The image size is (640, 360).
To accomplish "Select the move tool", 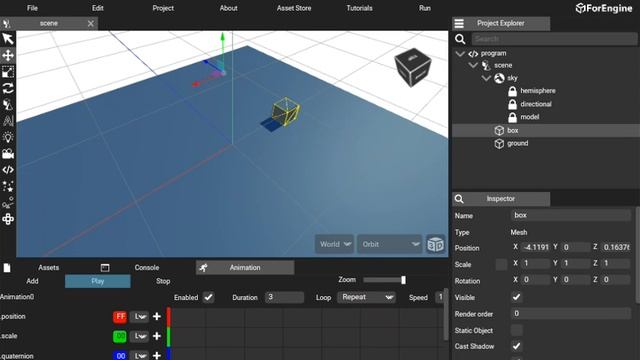I will (8, 55).
